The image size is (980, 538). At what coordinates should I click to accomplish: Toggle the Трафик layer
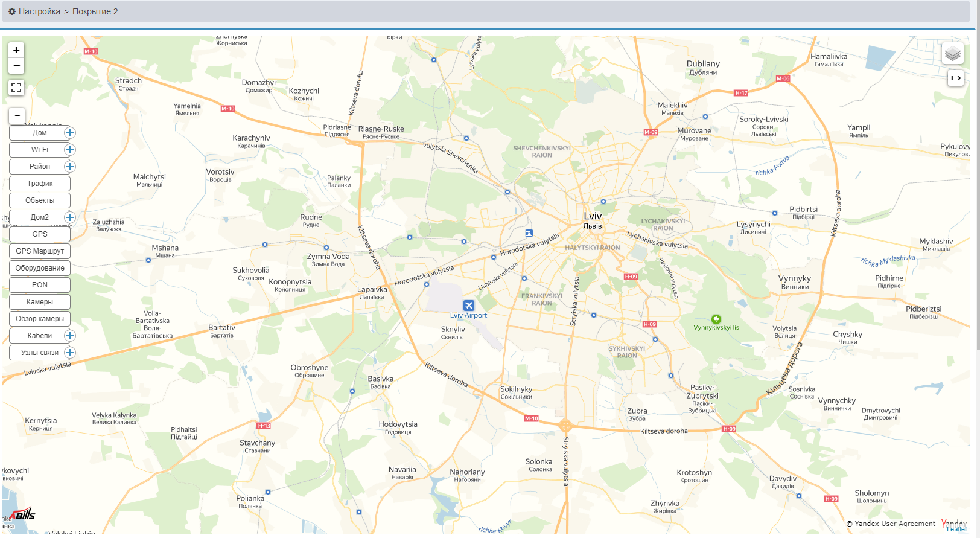40,184
